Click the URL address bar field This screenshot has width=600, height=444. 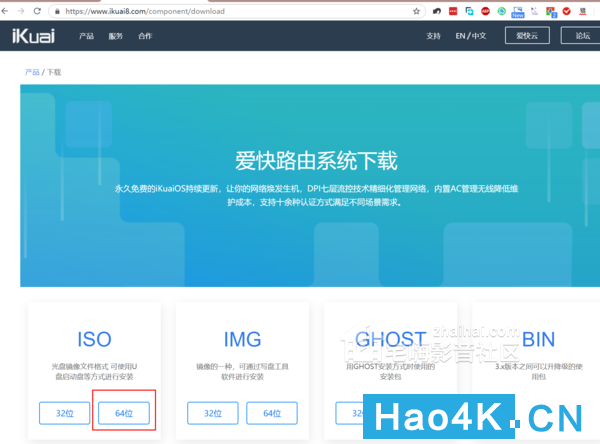click(x=237, y=11)
